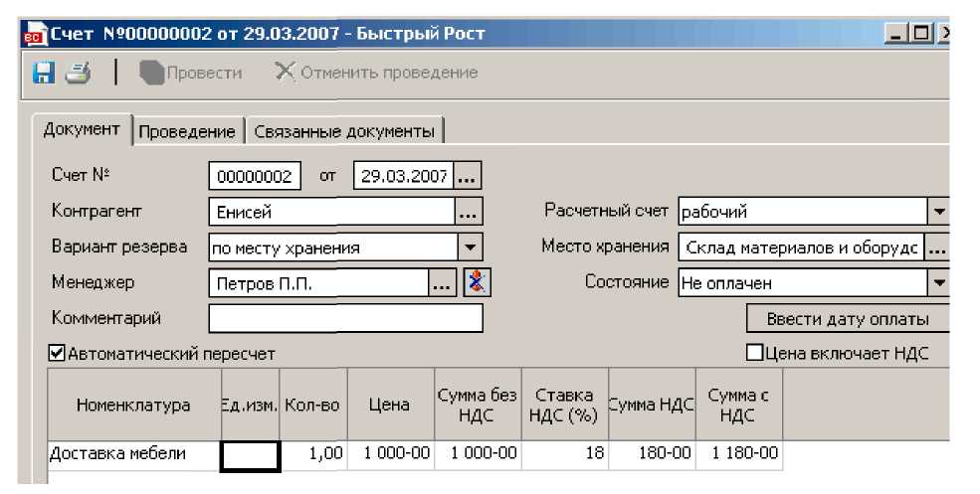Click the Сумма НДС column header
980x494 pixels.
pos(652,405)
